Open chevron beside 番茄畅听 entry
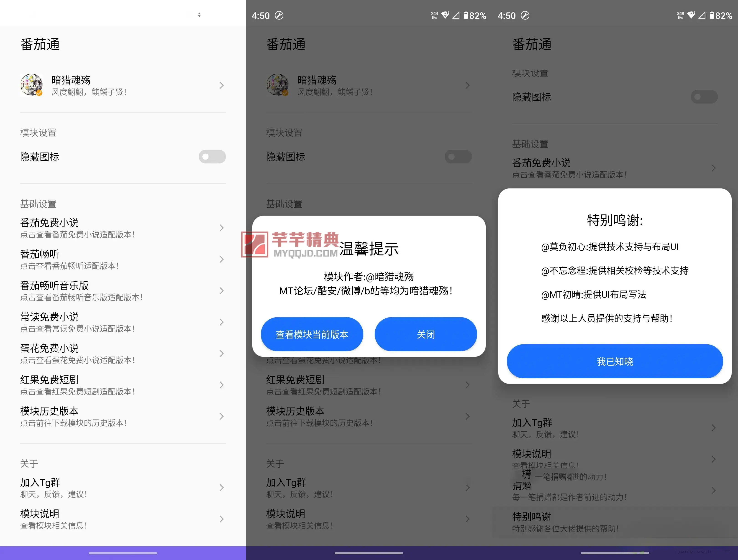The height and width of the screenshot is (560, 738). pos(222,259)
